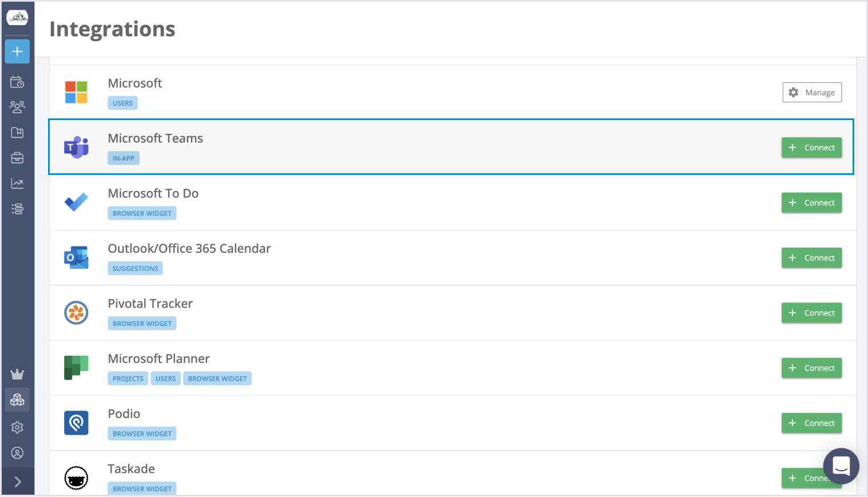
Task: Connect the Microsoft Planner integration
Action: coord(811,368)
